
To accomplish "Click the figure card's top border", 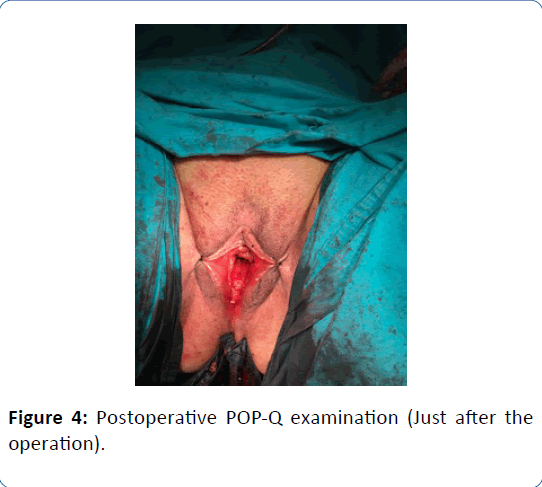I will [x=271, y=1].
